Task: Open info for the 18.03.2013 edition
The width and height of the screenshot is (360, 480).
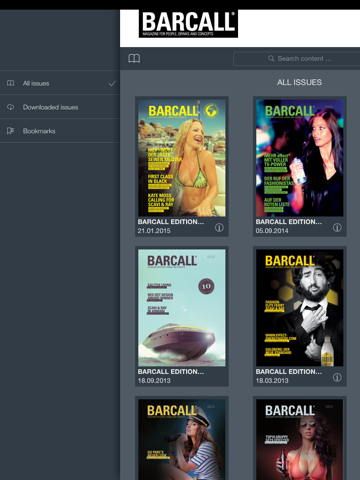Action: 337,377
